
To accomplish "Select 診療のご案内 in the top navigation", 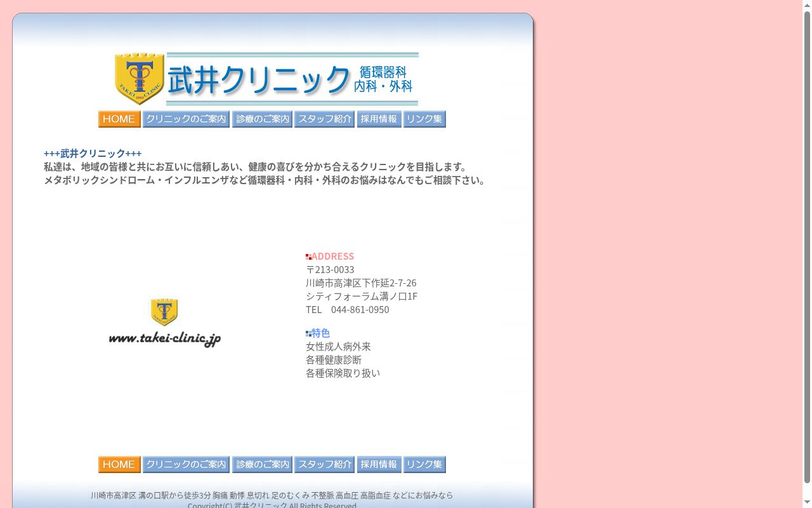I will pyautogui.click(x=262, y=119).
